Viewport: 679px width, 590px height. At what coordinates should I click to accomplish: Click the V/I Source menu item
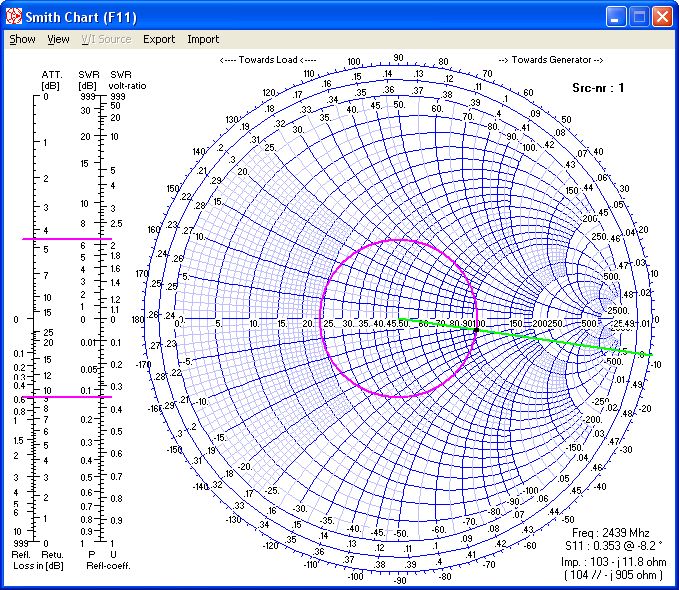point(106,39)
